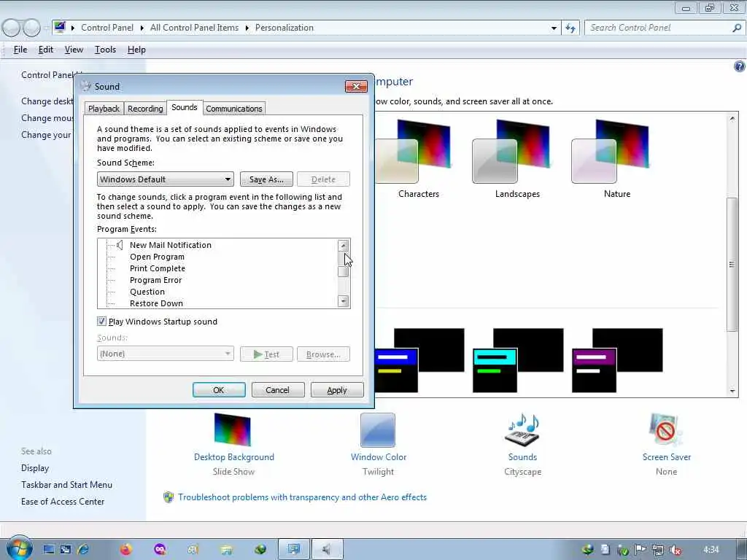
Task: Switch to the Playback tab
Action: coord(104,109)
